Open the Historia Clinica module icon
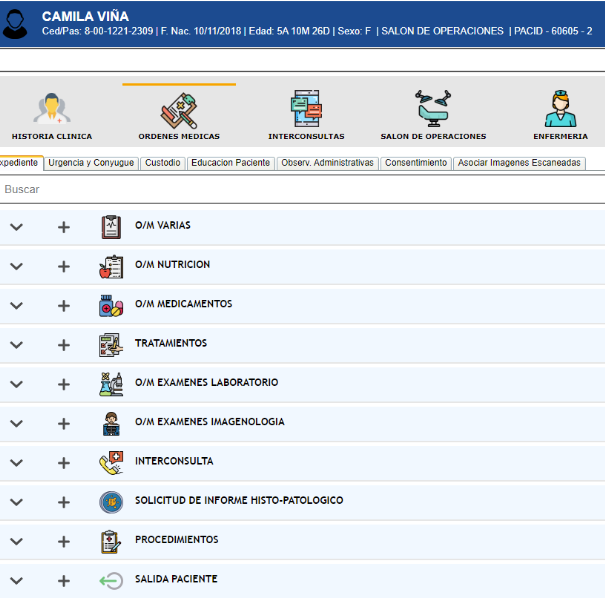 (51, 108)
